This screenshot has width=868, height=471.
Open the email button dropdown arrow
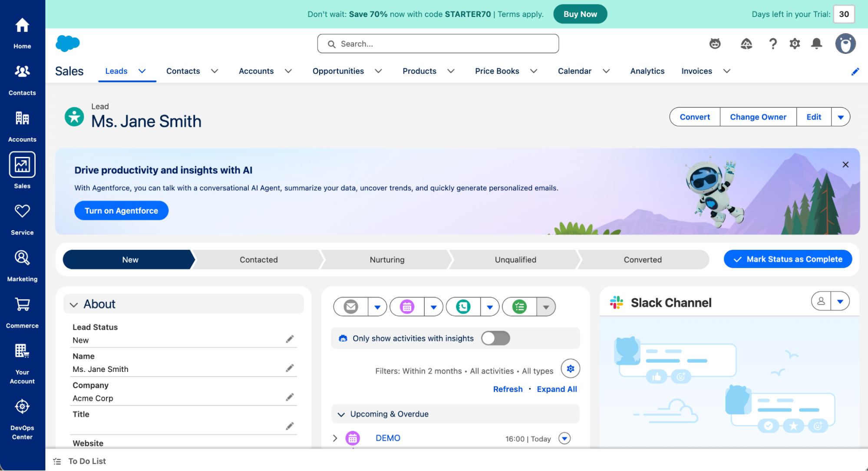tap(377, 307)
